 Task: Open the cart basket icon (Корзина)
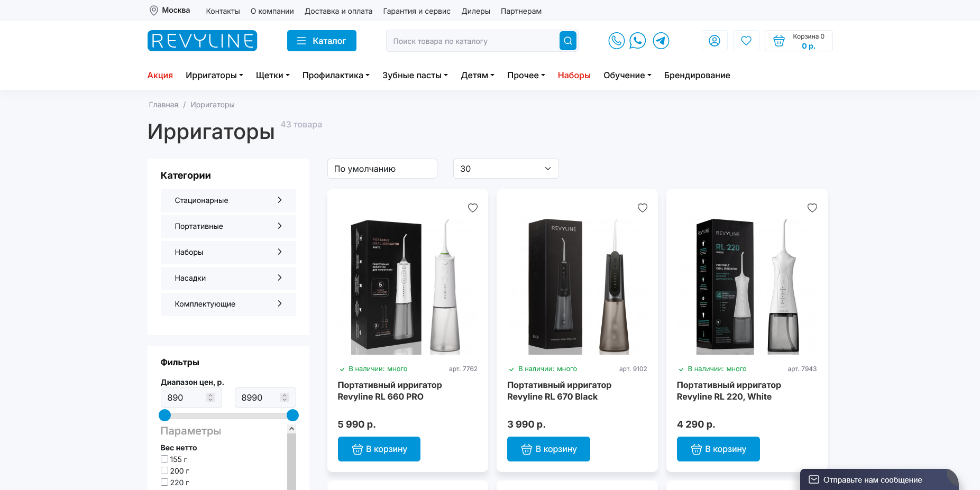click(779, 41)
